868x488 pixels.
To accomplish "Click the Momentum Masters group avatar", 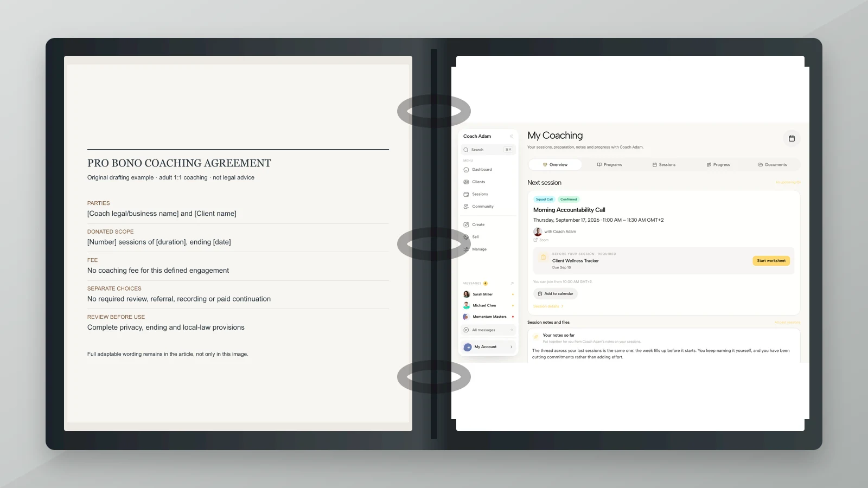I will tap(466, 317).
